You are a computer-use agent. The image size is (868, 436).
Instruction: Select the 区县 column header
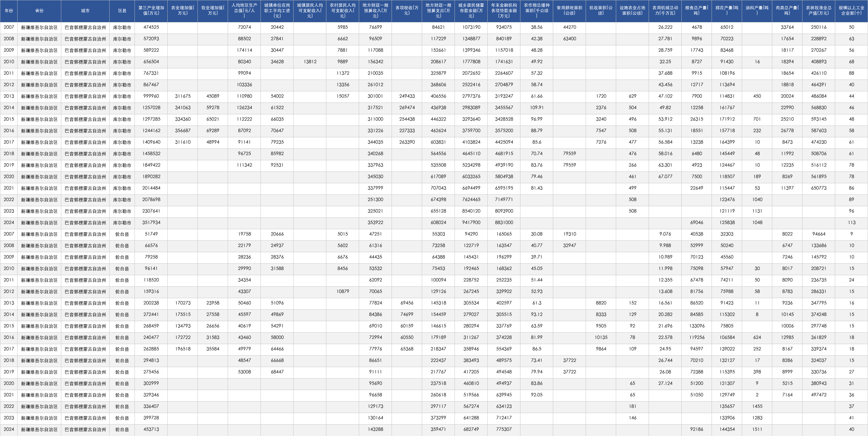pos(122,11)
